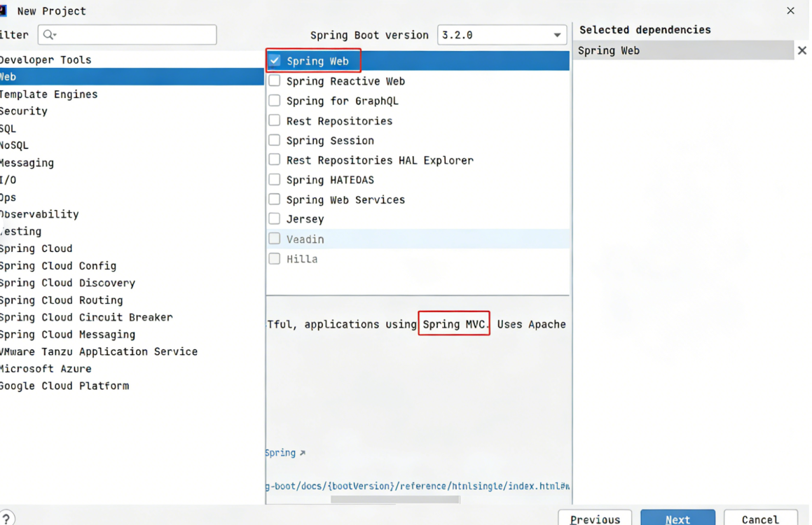
Task: Open the Spring external link
Action: pos(285,453)
